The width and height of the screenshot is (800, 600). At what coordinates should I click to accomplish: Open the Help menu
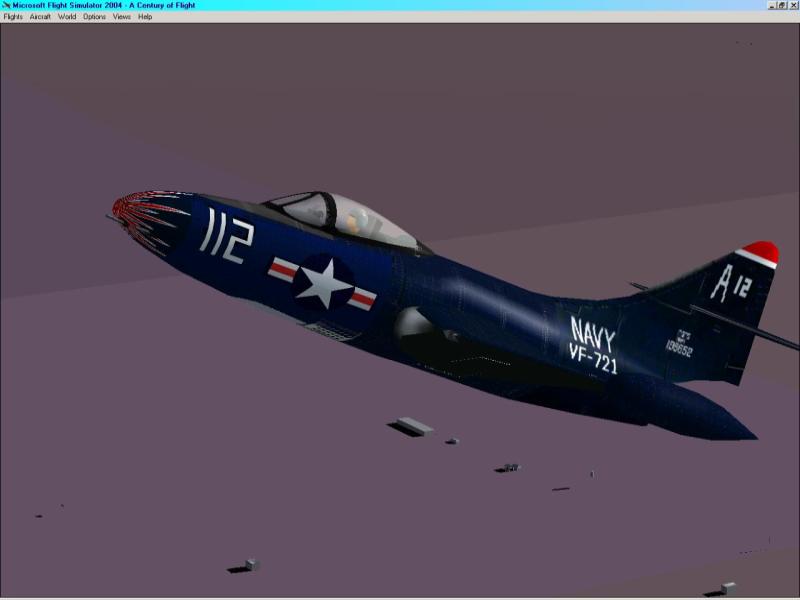point(145,17)
